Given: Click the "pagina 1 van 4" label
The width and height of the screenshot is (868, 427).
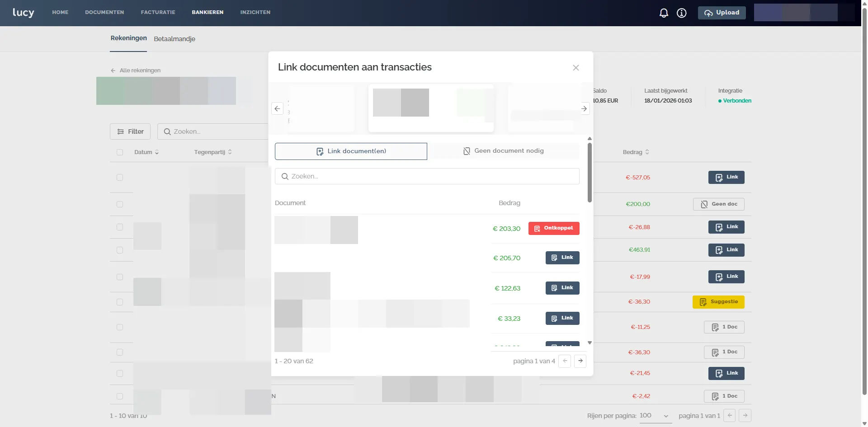Looking at the screenshot, I should pyautogui.click(x=534, y=361).
